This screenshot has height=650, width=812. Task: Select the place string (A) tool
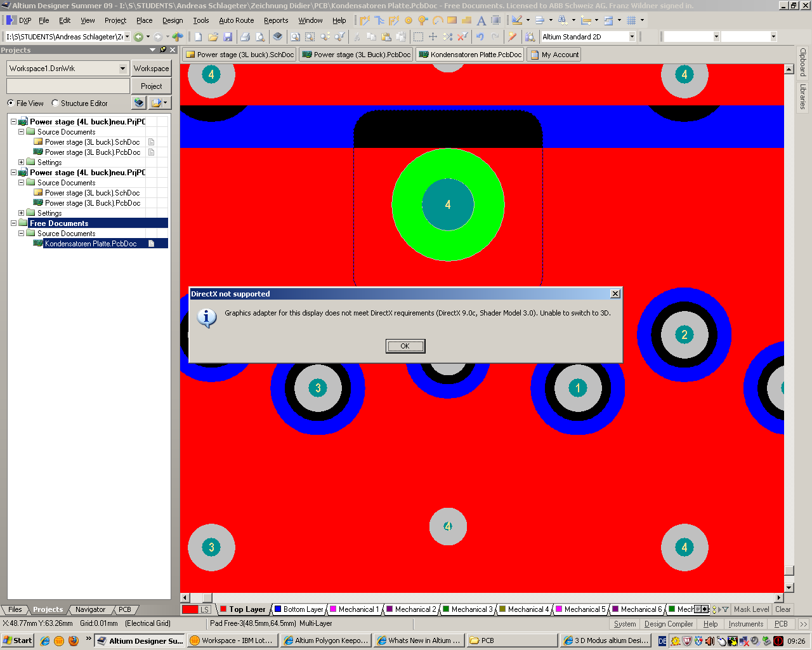click(x=481, y=20)
